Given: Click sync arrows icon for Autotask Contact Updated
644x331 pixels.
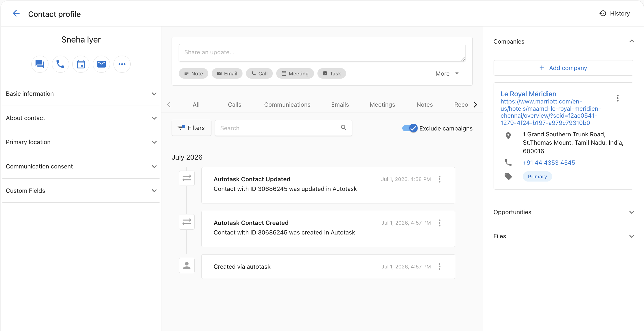Looking at the screenshot, I should tap(187, 178).
